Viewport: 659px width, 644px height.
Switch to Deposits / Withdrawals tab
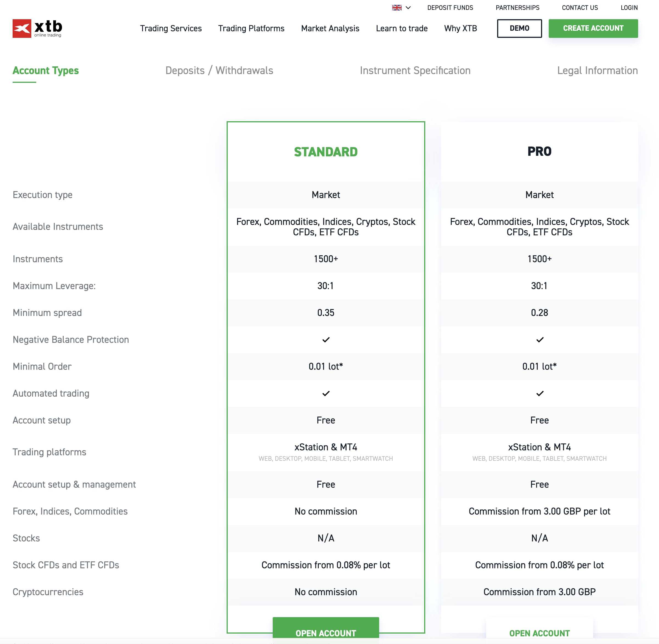click(x=219, y=70)
